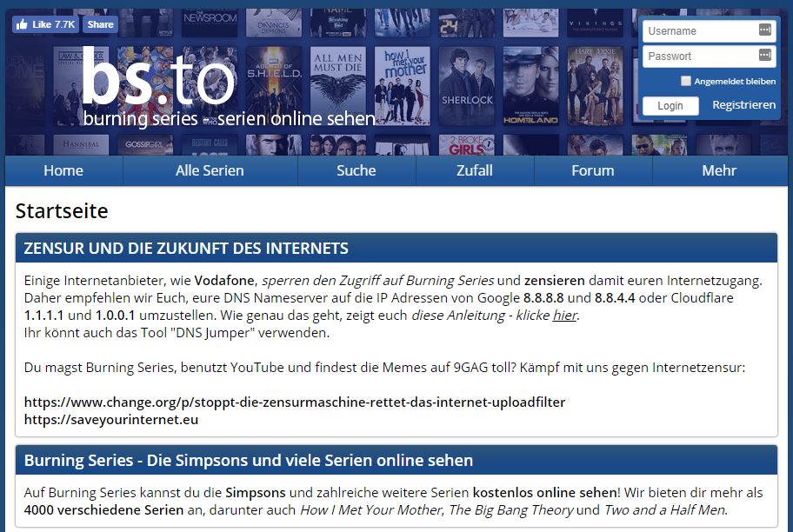Click the Hart of Dixie poster
This screenshot has height=532, width=793.
[x=596, y=86]
